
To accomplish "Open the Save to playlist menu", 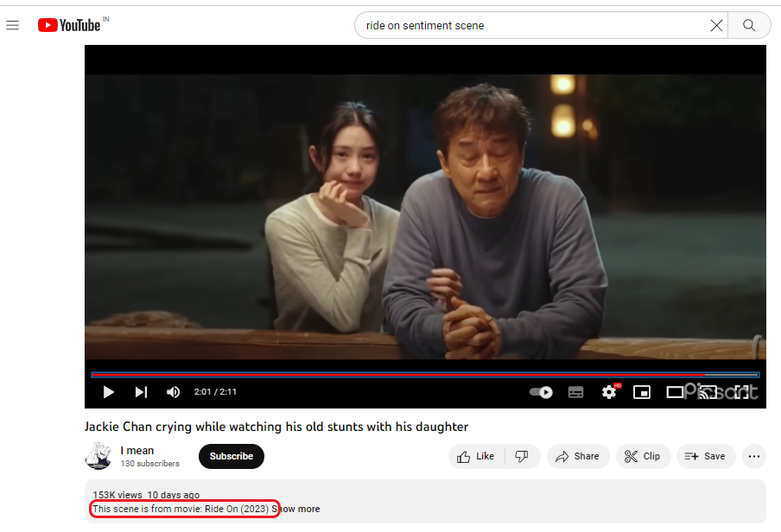I will pyautogui.click(x=705, y=456).
